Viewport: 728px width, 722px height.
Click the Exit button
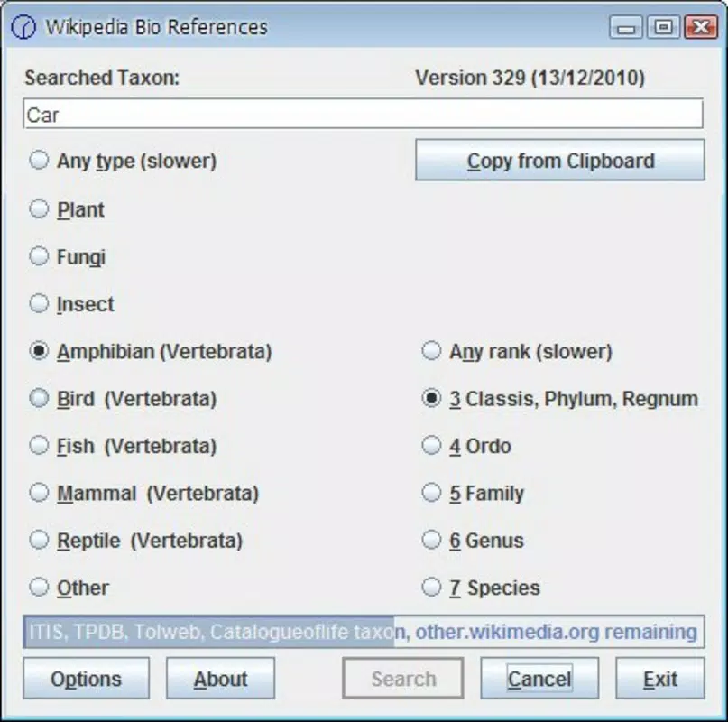[660, 679]
